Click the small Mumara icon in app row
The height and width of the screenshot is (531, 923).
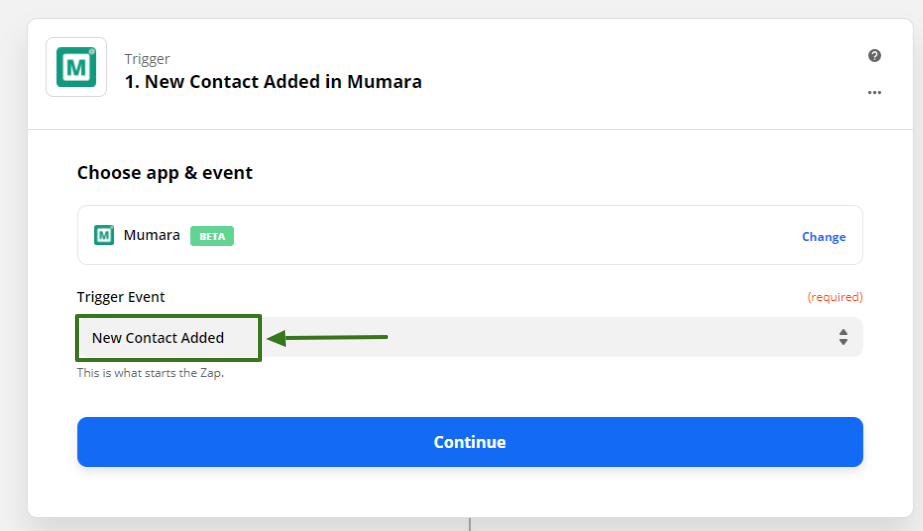click(x=104, y=235)
